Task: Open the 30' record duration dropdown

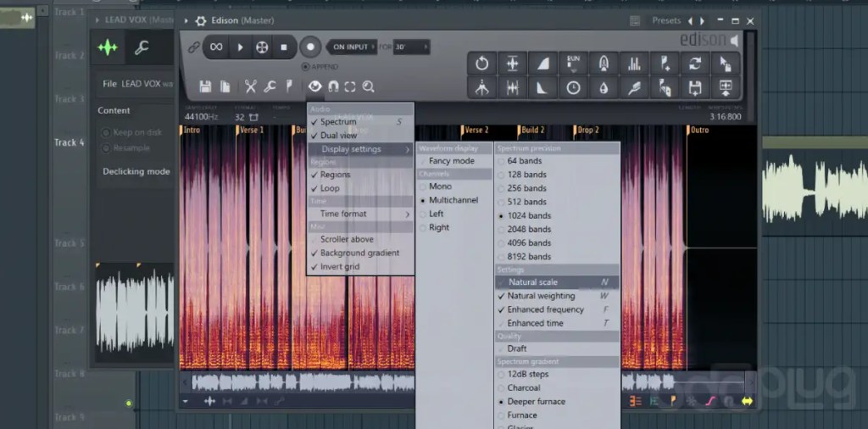Action: pos(411,47)
